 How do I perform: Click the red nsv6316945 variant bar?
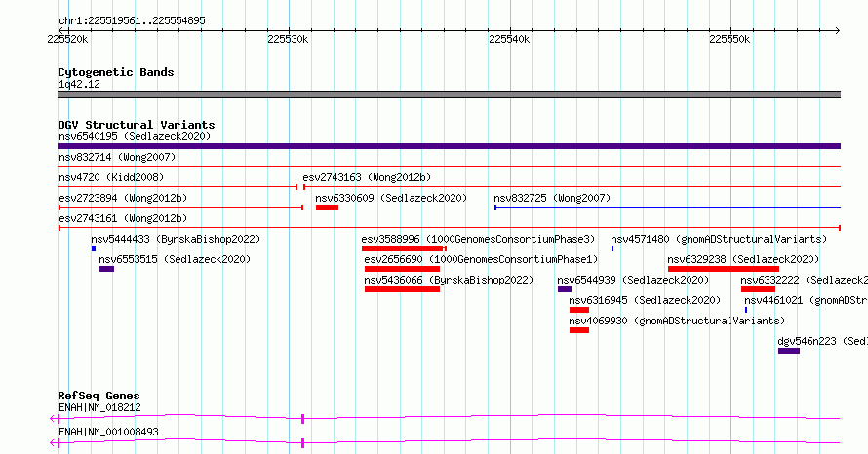point(579,310)
